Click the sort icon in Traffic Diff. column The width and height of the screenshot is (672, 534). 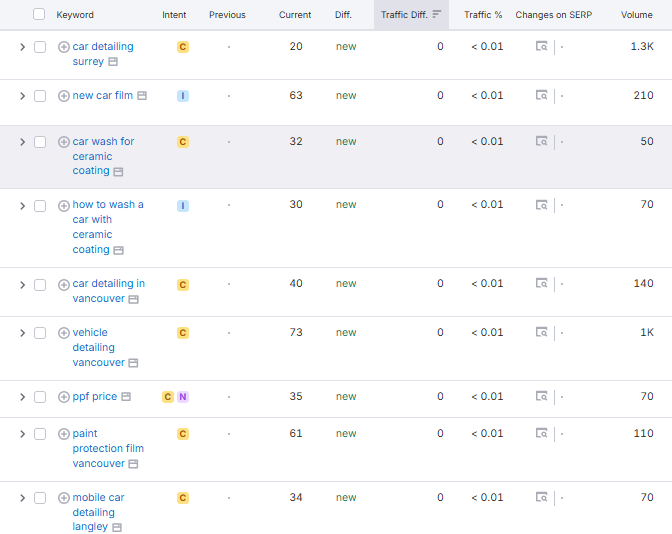436,15
